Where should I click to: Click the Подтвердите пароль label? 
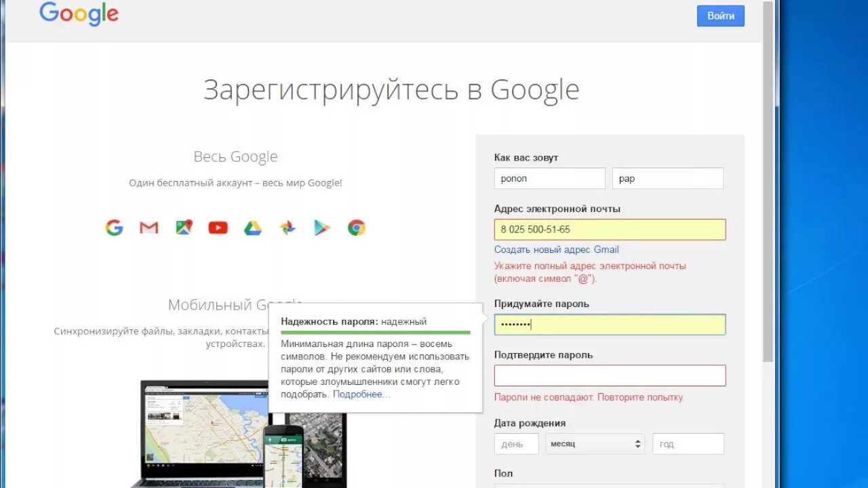tap(543, 355)
